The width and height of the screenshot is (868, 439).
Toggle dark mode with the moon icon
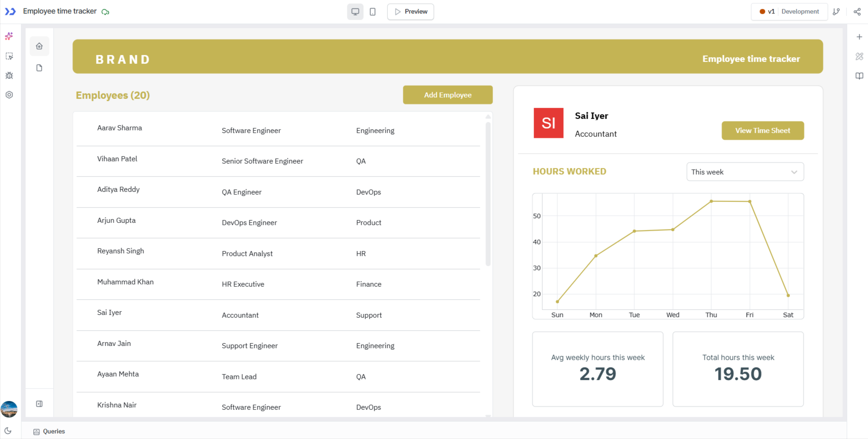point(9,430)
